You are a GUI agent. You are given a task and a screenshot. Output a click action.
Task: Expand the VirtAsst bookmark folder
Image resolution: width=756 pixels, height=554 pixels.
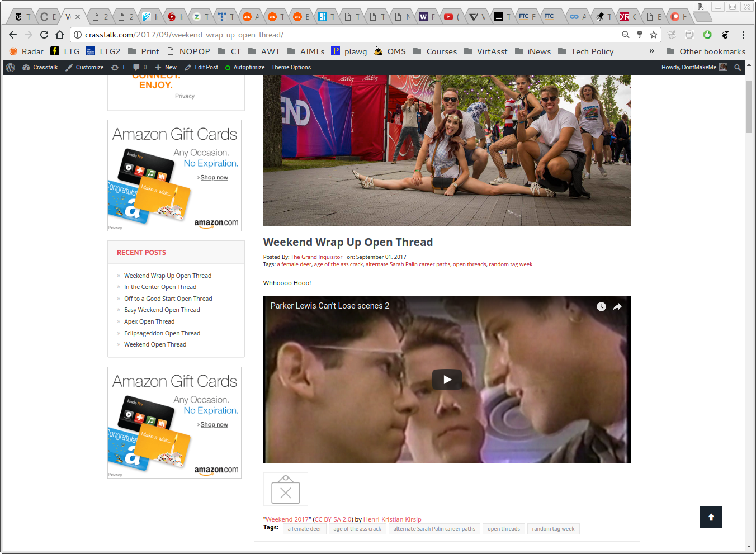click(485, 51)
